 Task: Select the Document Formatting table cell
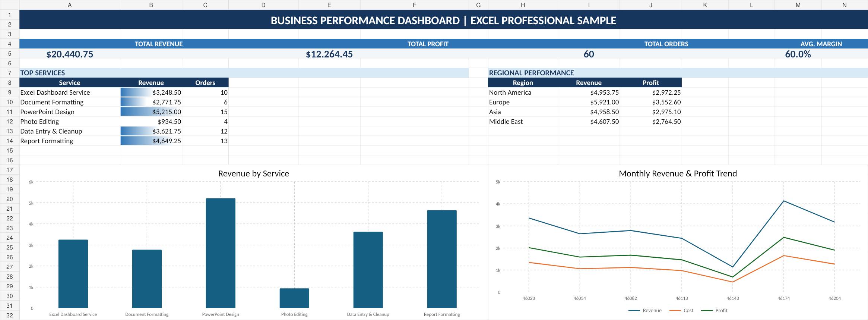click(x=70, y=102)
